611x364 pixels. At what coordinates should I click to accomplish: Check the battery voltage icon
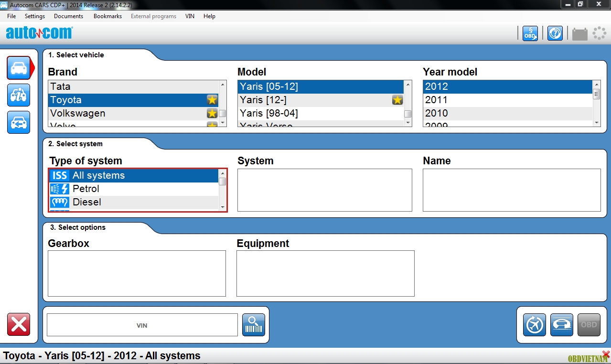point(579,33)
